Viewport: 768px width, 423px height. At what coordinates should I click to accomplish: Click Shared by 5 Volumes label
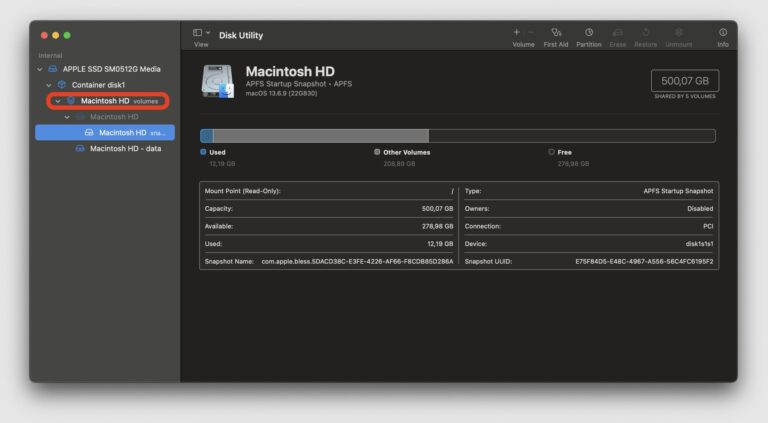[685, 96]
